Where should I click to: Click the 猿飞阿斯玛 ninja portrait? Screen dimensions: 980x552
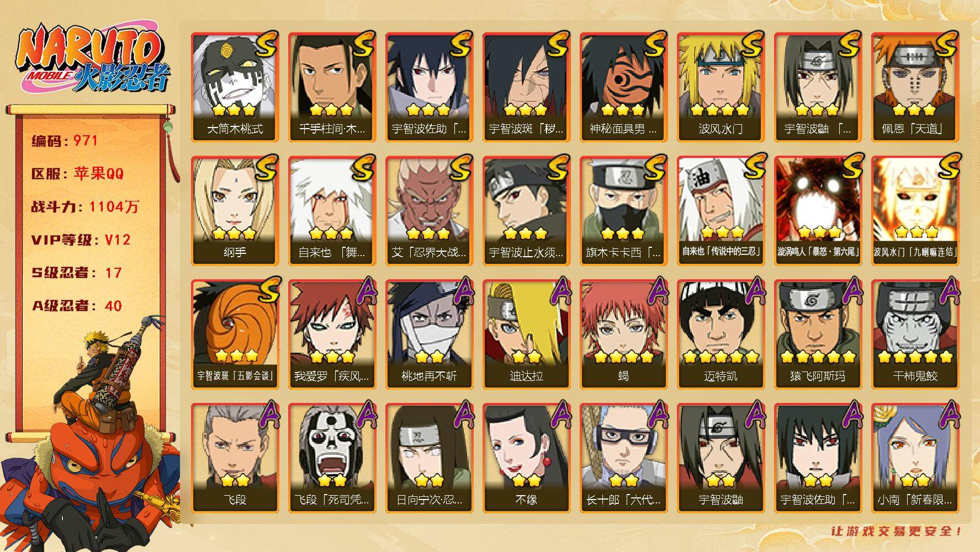(x=818, y=334)
